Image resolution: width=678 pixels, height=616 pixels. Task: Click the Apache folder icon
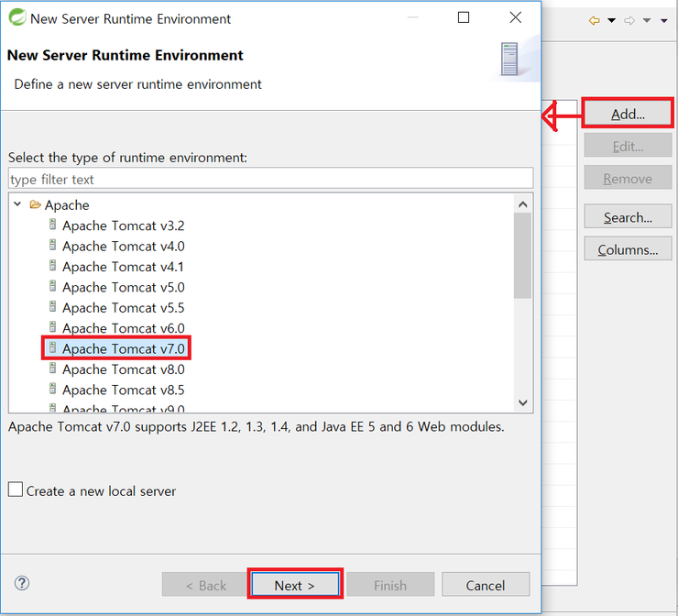[x=36, y=205]
